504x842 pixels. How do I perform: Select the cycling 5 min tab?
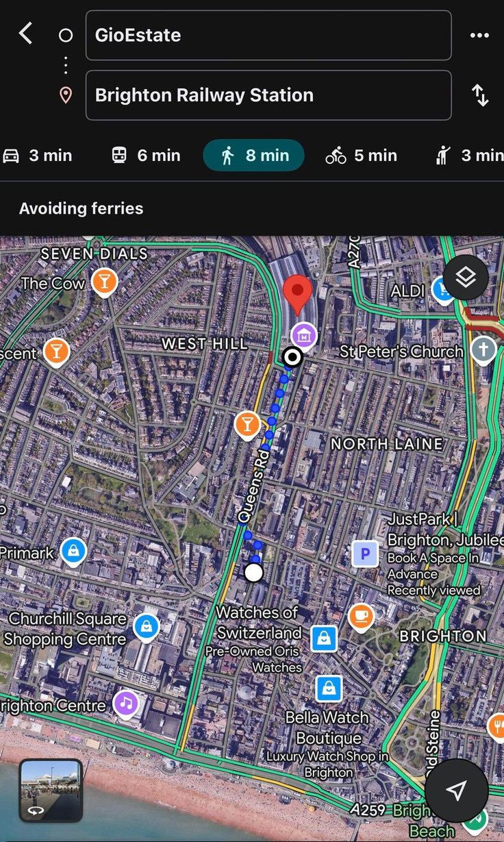(361, 156)
